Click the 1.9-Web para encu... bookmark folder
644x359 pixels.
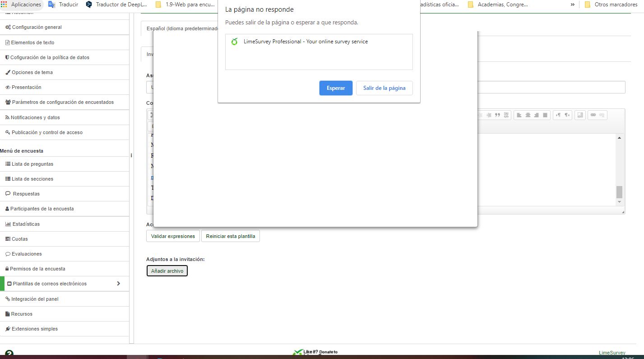[185, 5]
